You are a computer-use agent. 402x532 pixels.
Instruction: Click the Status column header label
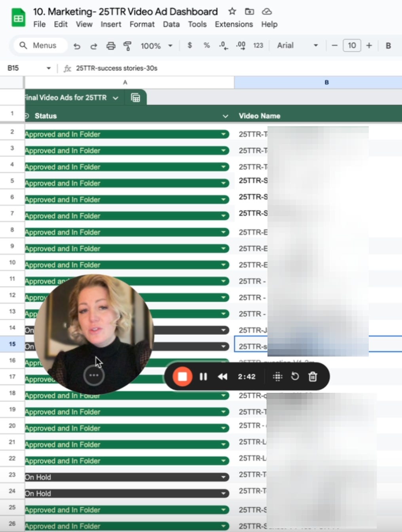point(46,116)
